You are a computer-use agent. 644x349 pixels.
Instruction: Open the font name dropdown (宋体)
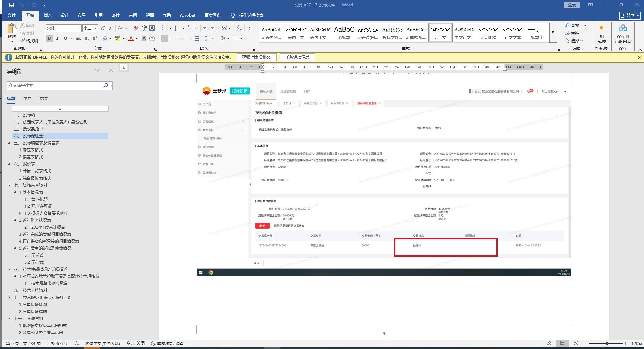[x=79, y=28]
